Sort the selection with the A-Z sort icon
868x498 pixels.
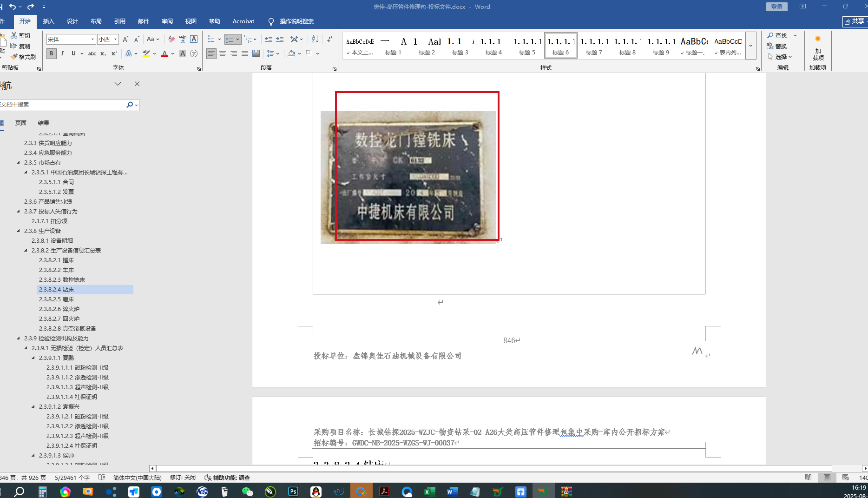(315, 39)
